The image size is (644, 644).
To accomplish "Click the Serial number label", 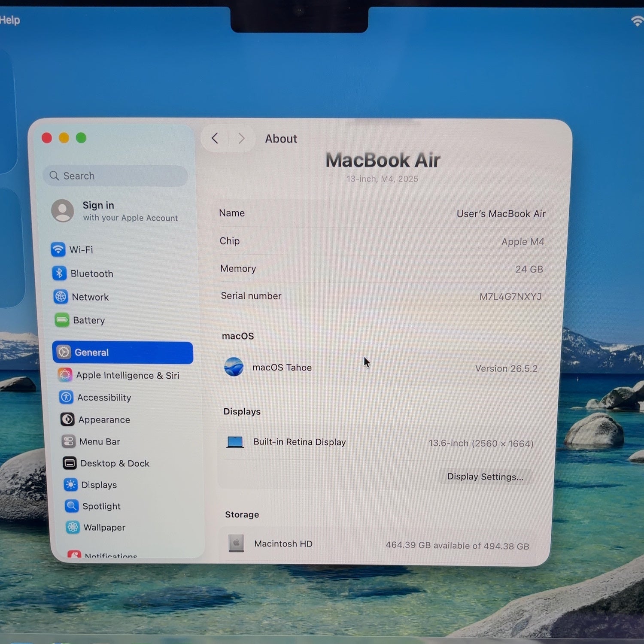I will [251, 296].
